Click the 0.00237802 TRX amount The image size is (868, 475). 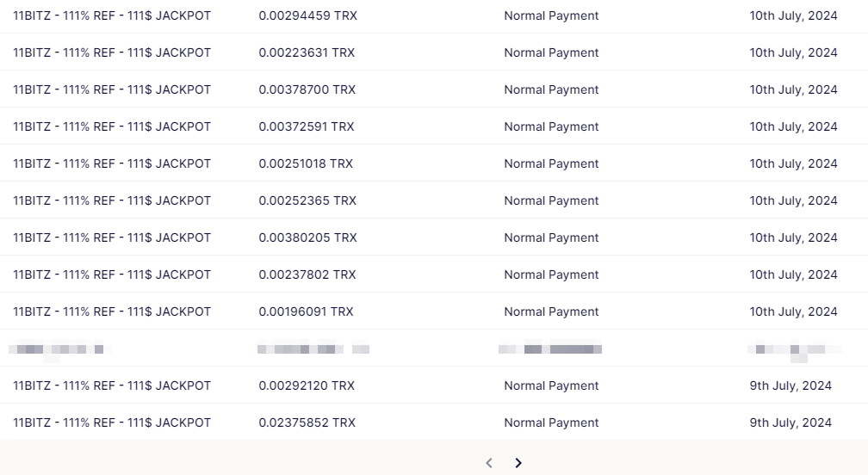[x=307, y=275]
